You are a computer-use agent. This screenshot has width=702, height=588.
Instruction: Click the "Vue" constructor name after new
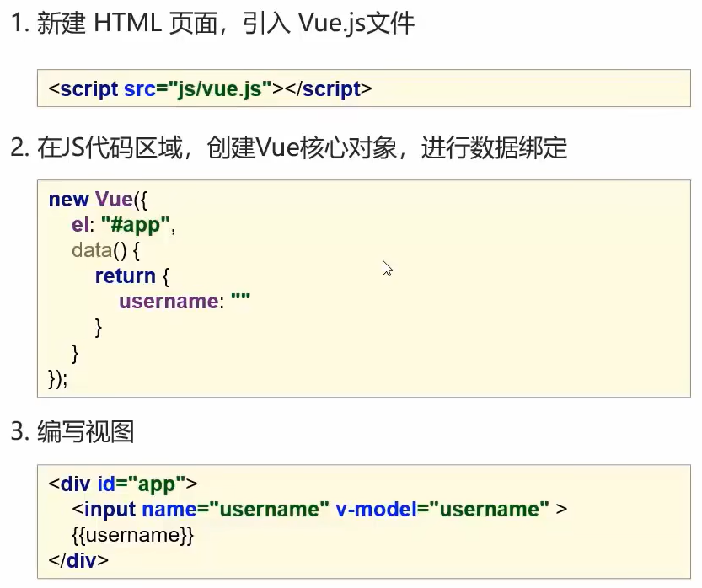114,200
